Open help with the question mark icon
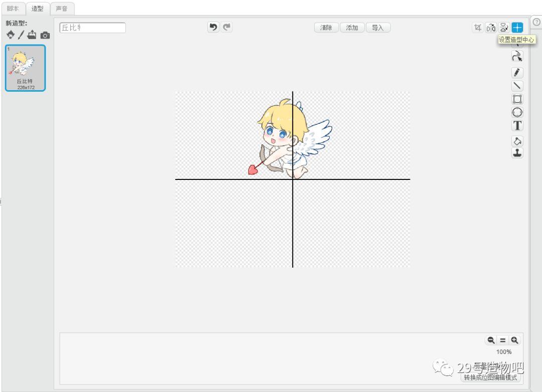The image size is (542, 392). pos(536,22)
